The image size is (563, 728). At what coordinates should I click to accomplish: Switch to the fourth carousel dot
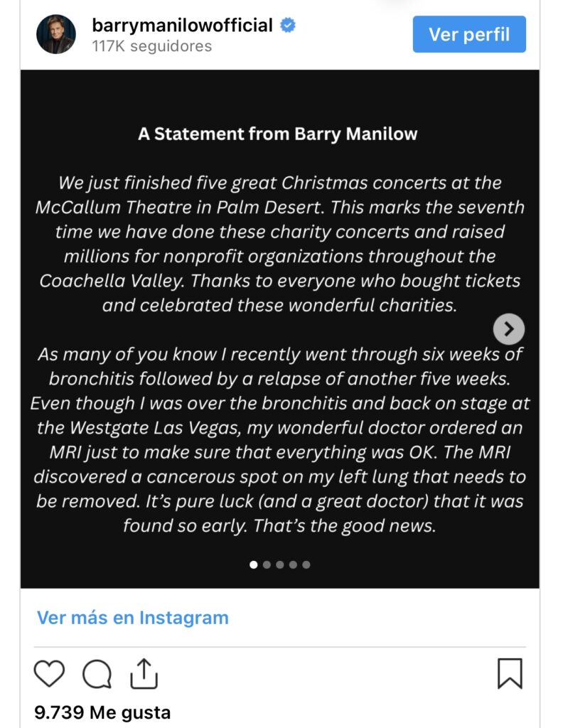tap(293, 564)
